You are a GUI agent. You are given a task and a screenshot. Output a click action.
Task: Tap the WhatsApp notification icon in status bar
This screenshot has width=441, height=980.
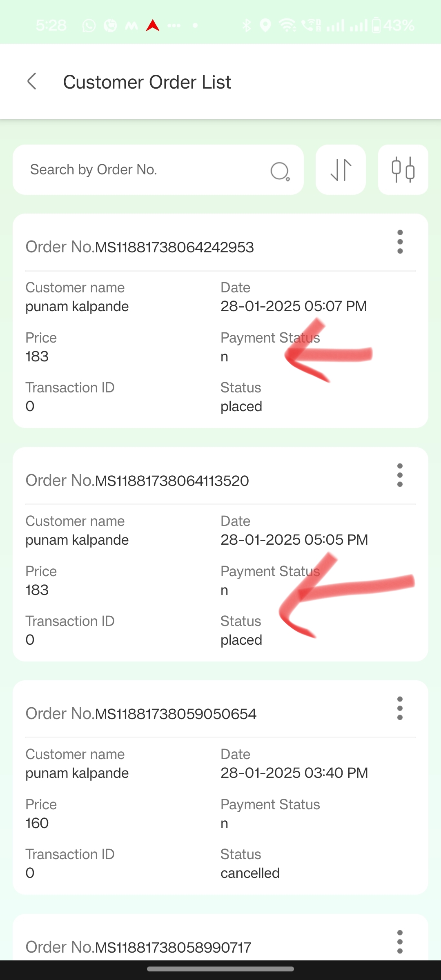[89, 26]
